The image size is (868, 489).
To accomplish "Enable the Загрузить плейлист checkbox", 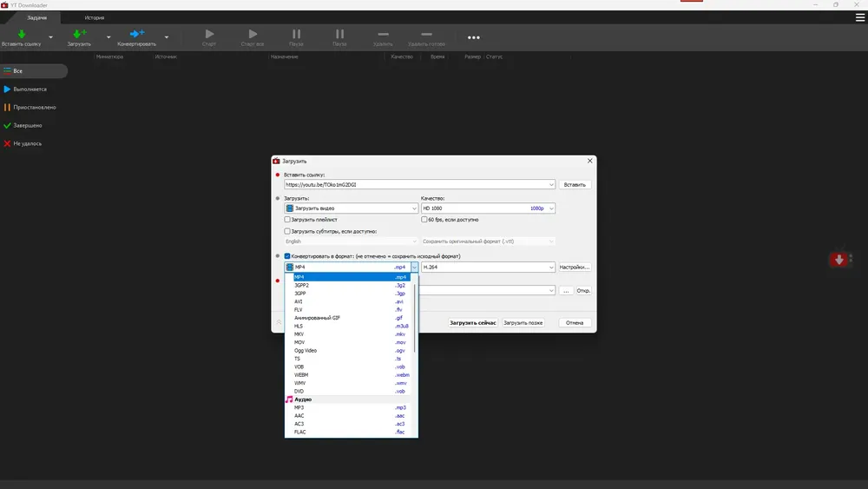I will (287, 220).
